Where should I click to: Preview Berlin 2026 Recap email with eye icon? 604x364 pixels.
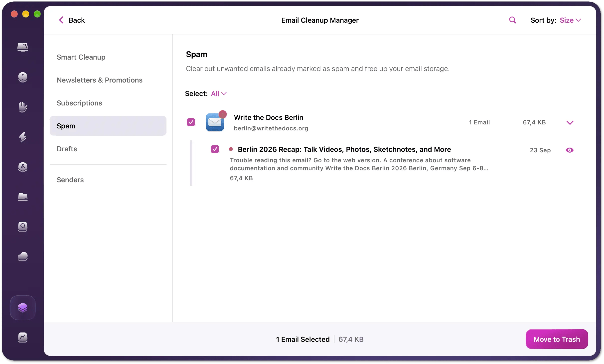pos(570,150)
